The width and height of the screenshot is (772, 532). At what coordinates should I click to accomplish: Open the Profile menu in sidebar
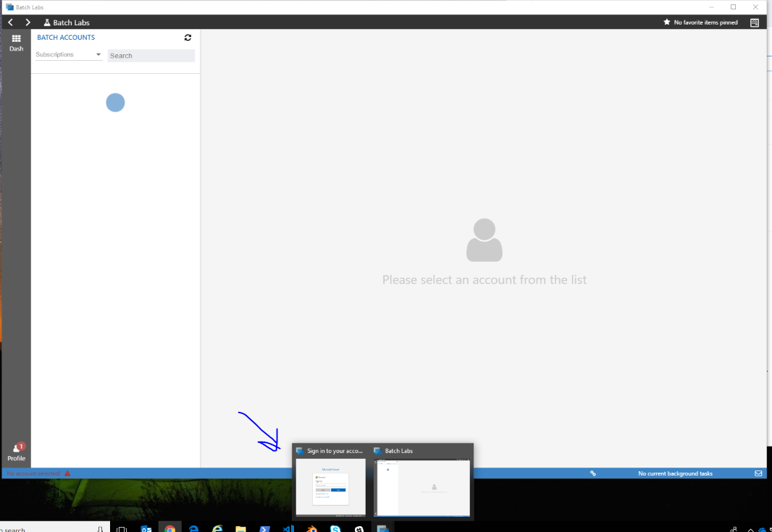[16, 452]
